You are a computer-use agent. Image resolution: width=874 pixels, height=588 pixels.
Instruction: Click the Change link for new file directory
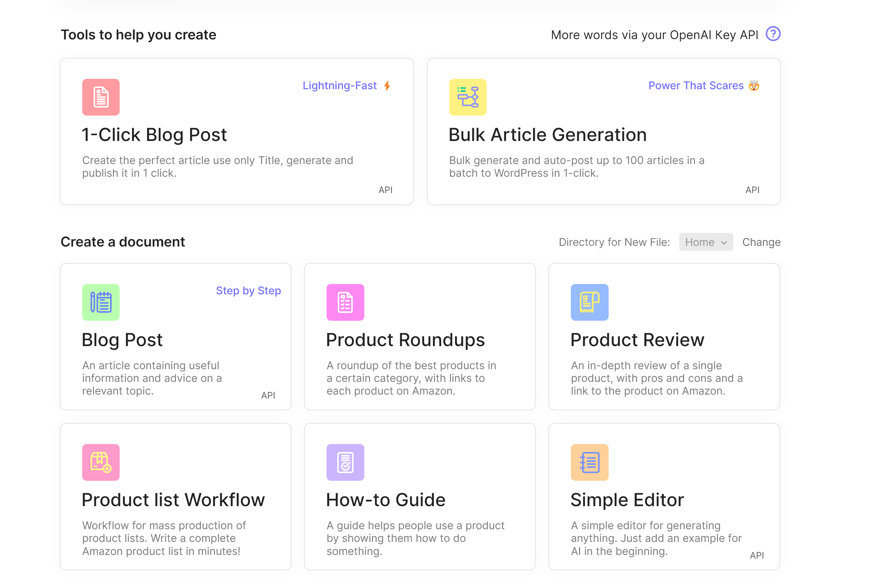click(761, 242)
